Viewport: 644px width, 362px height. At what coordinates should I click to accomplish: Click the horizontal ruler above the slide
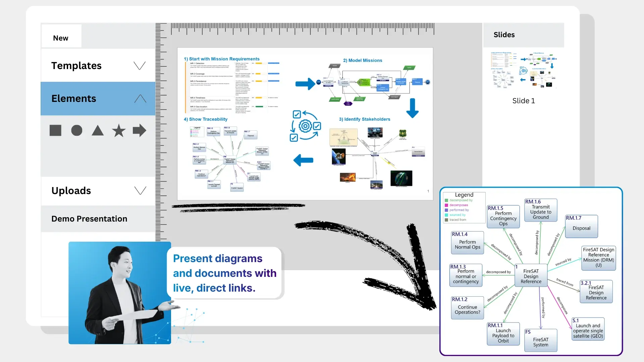coord(303,29)
